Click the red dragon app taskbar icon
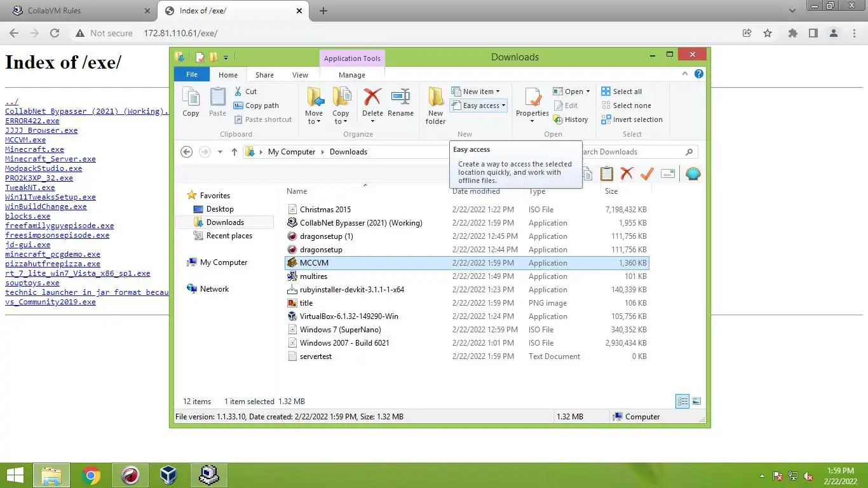868x488 pixels. tap(130, 475)
